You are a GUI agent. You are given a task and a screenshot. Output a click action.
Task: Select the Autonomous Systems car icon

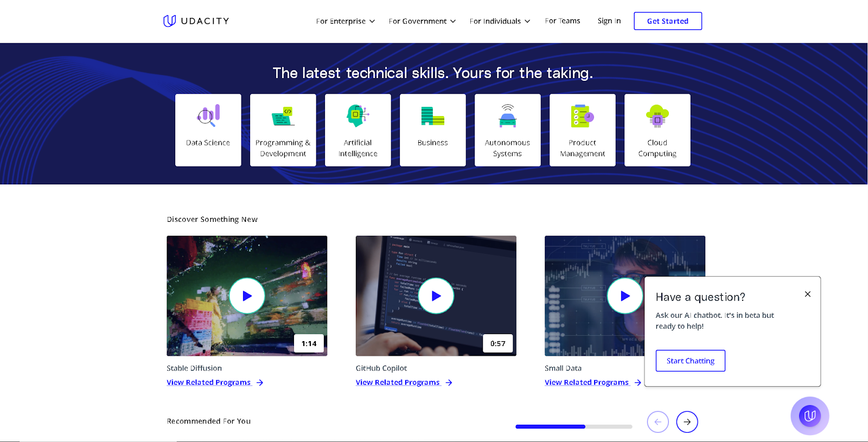tap(507, 116)
